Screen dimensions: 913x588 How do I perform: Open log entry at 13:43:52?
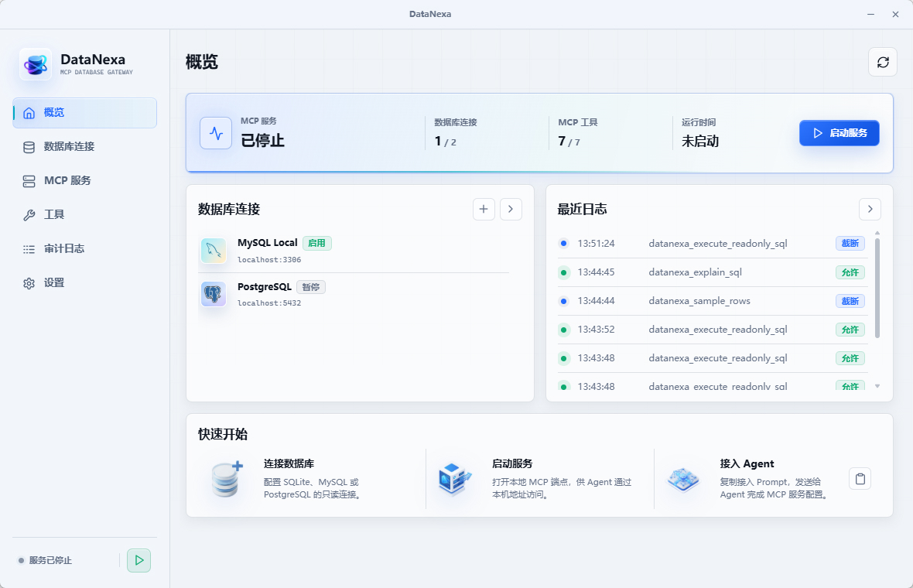coord(712,330)
